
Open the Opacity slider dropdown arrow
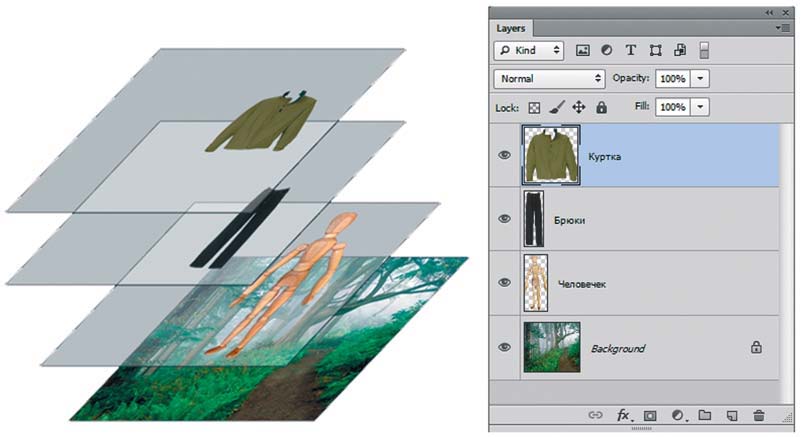coord(700,78)
